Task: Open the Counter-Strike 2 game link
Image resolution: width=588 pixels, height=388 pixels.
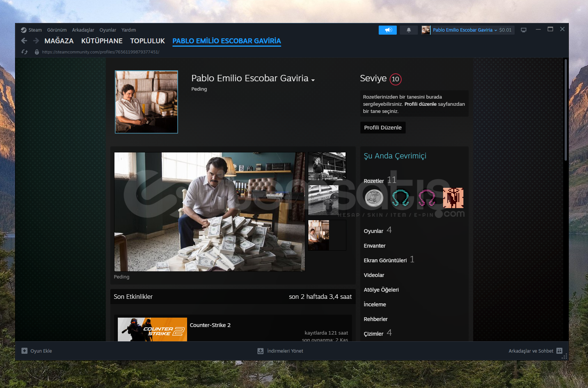Action: 210,325
